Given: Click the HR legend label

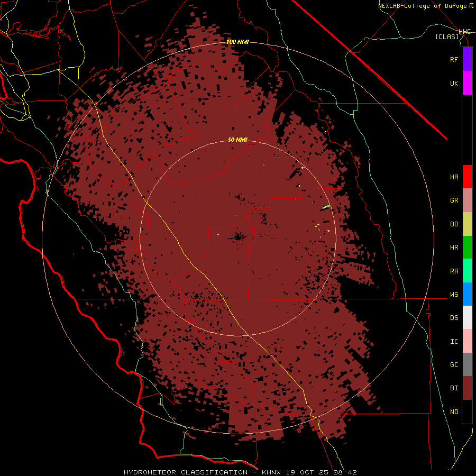Looking at the screenshot, I should [x=454, y=248].
